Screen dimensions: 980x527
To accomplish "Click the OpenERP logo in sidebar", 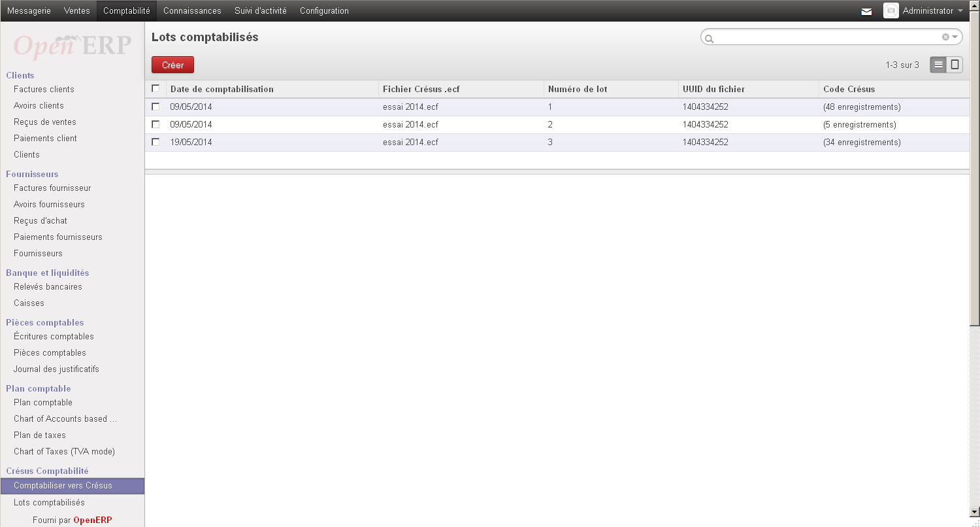I will (73, 45).
